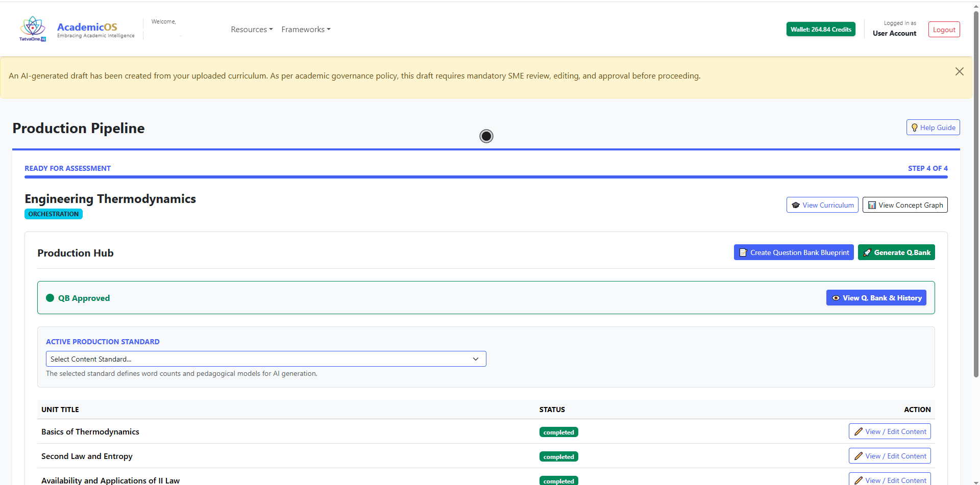Viewport: 980px width, 485px height.
Task: Dismiss the yellow AI-draft notification banner
Action: (x=959, y=72)
